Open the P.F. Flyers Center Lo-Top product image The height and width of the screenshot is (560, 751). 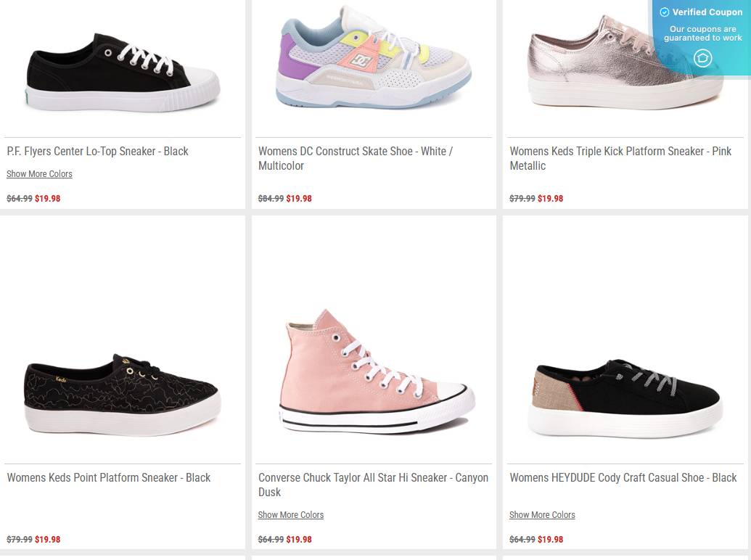[x=123, y=69]
